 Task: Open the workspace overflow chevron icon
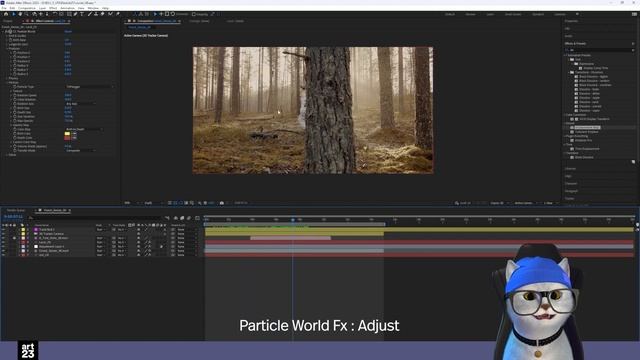click(x=577, y=14)
